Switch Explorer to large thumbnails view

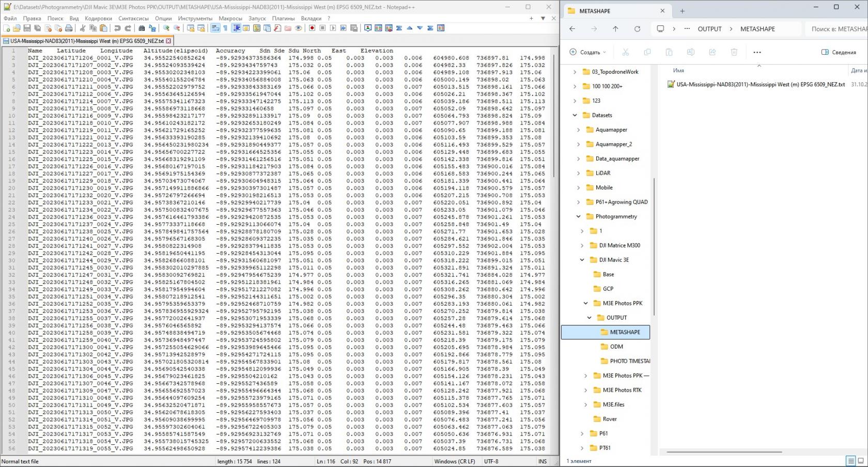pyautogui.click(x=861, y=461)
